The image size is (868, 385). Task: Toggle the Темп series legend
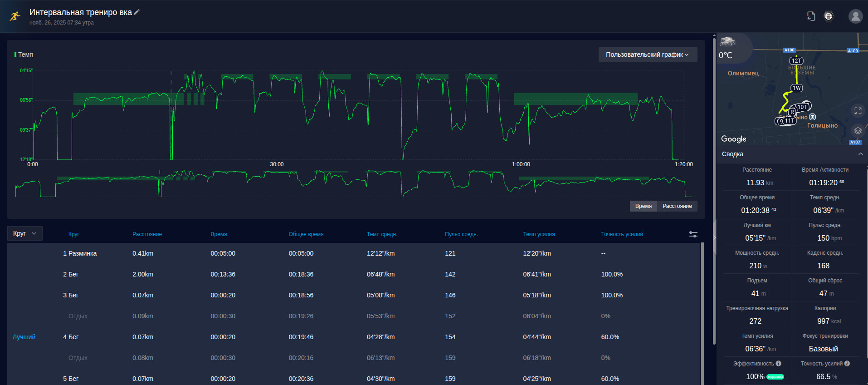click(24, 54)
